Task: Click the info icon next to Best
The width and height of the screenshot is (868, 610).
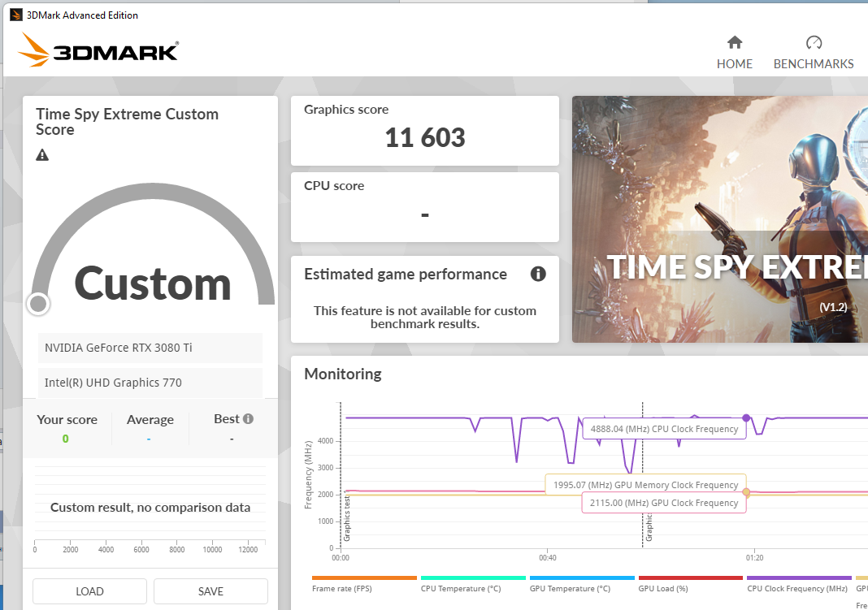Action: click(248, 418)
